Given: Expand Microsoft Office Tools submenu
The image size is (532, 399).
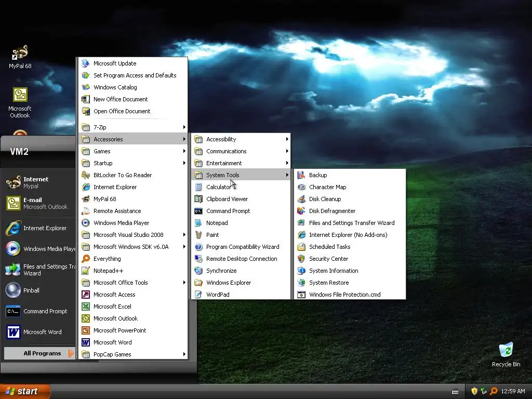Looking at the screenshot, I should 133,282.
